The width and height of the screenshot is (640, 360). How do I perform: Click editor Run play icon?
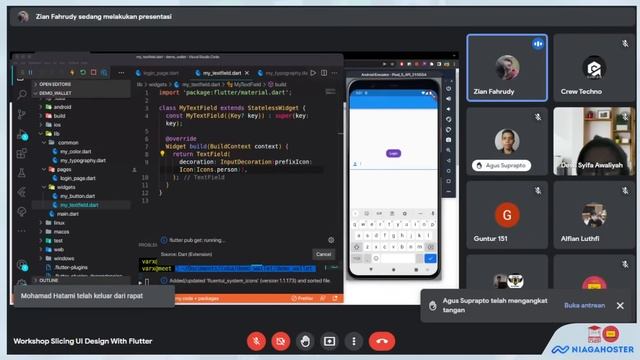[x=313, y=73]
